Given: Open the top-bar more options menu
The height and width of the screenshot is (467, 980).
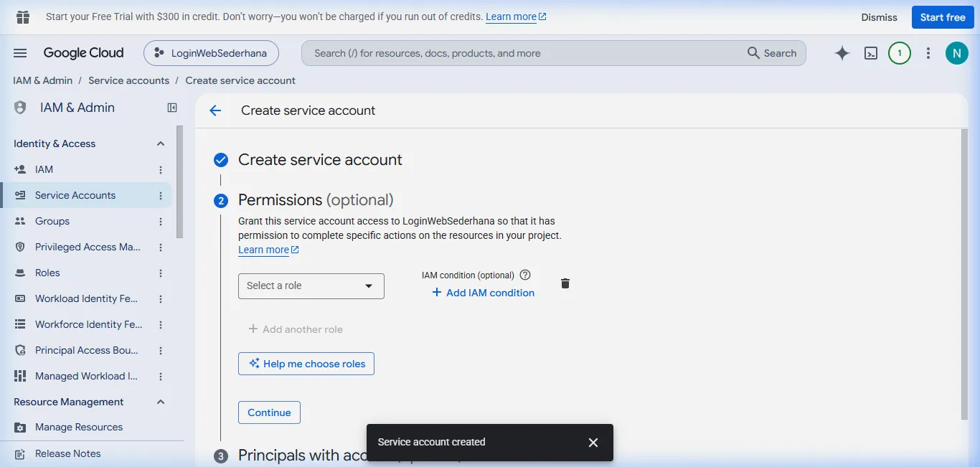Looking at the screenshot, I should (x=928, y=53).
